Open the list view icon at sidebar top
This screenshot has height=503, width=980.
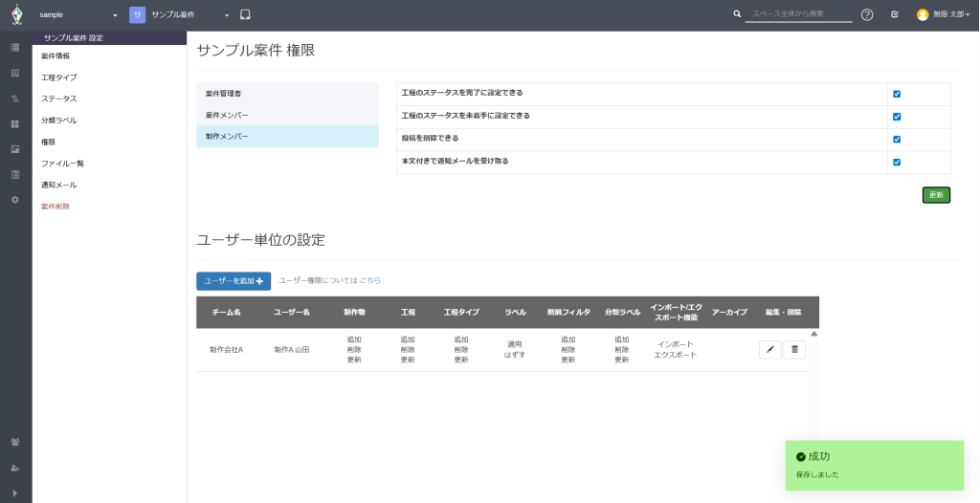point(15,47)
